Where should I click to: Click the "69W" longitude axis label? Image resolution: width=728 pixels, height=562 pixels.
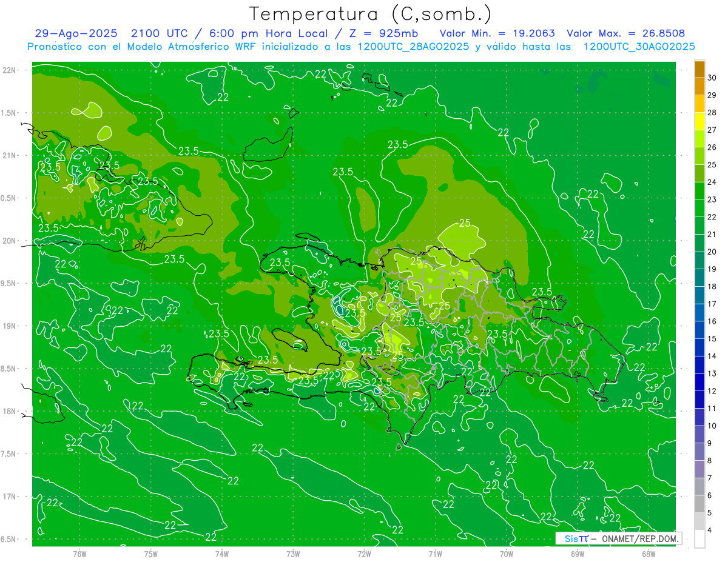[x=578, y=554]
